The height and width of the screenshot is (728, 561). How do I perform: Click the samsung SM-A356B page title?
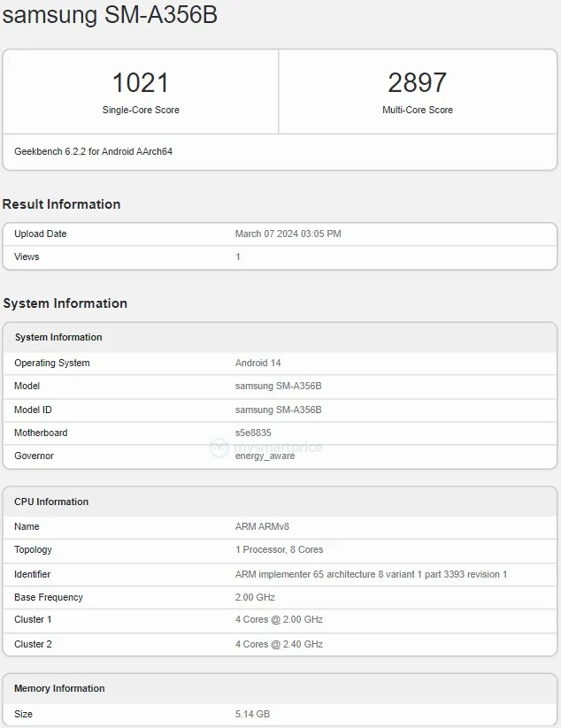[110, 16]
